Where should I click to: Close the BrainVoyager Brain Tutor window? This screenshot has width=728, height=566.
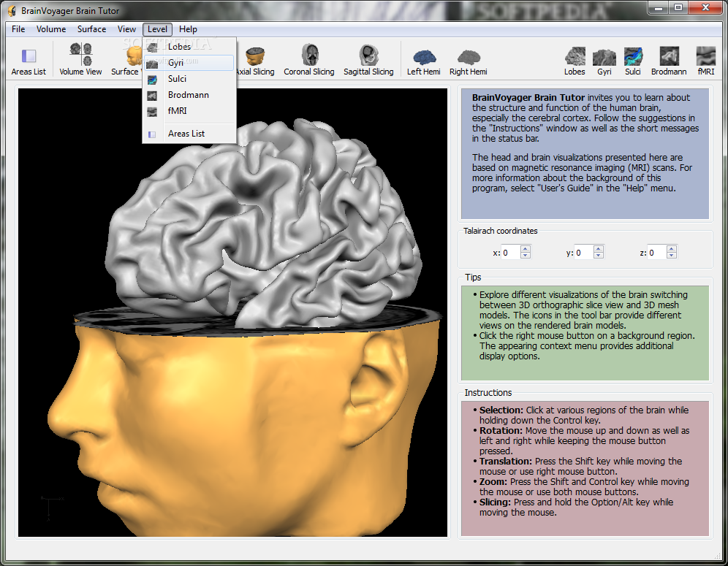(x=706, y=7)
